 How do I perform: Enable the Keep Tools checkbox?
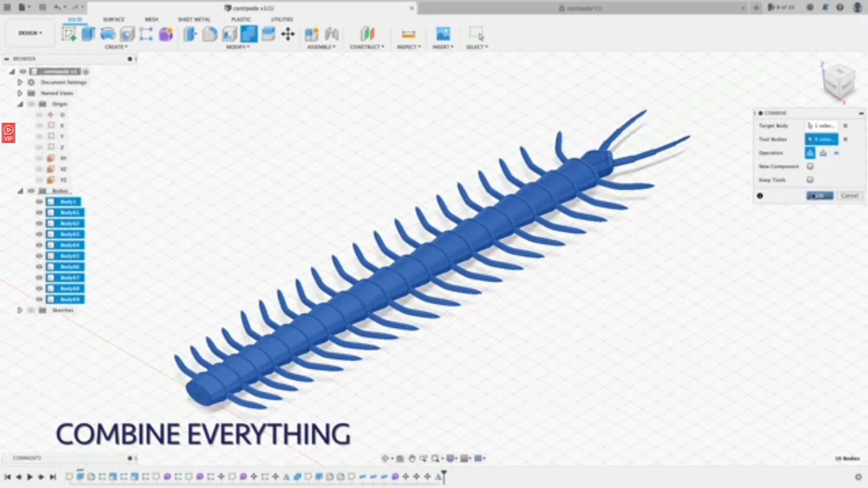click(810, 180)
